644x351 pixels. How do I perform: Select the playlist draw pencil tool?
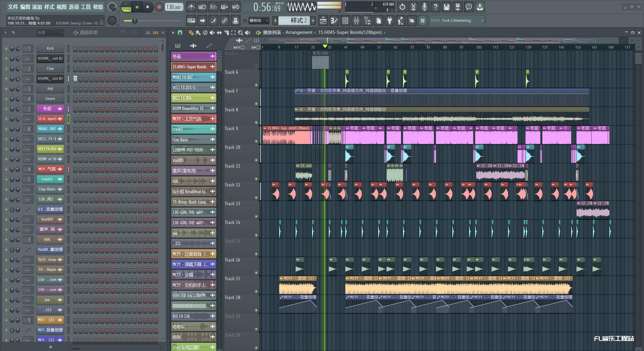[191, 33]
